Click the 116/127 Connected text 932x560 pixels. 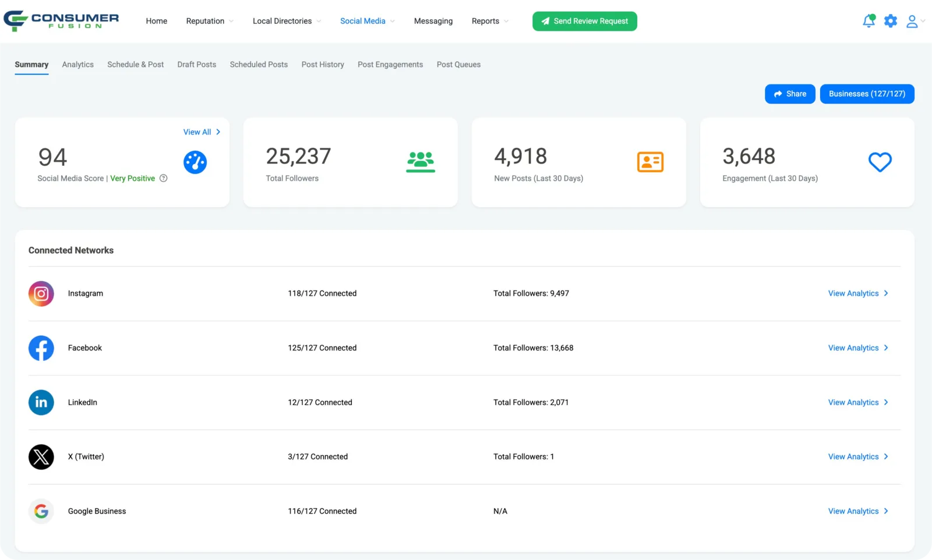pyautogui.click(x=322, y=511)
